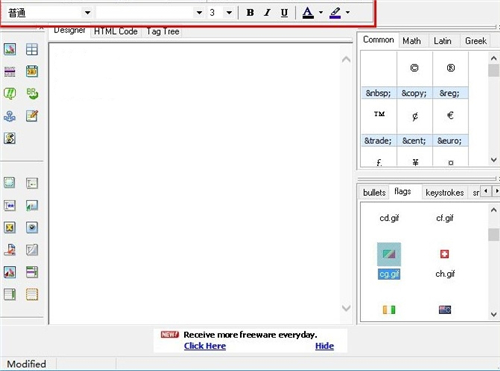
Task: Select the orange white green striped flag
Action: [389, 310]
